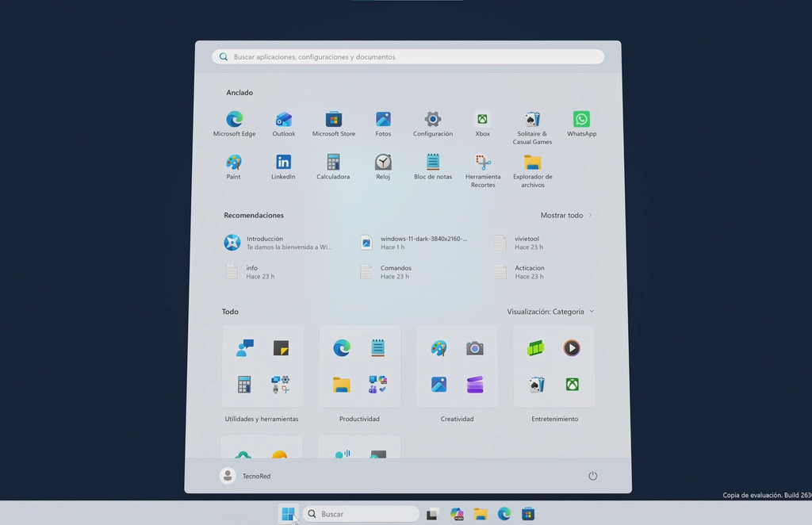
Task: Launch the pinned Calculadora app
Action: point(333,167)
